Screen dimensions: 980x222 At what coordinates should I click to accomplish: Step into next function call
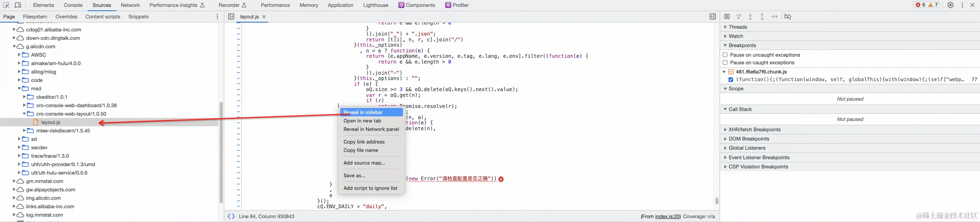(750, 16)
